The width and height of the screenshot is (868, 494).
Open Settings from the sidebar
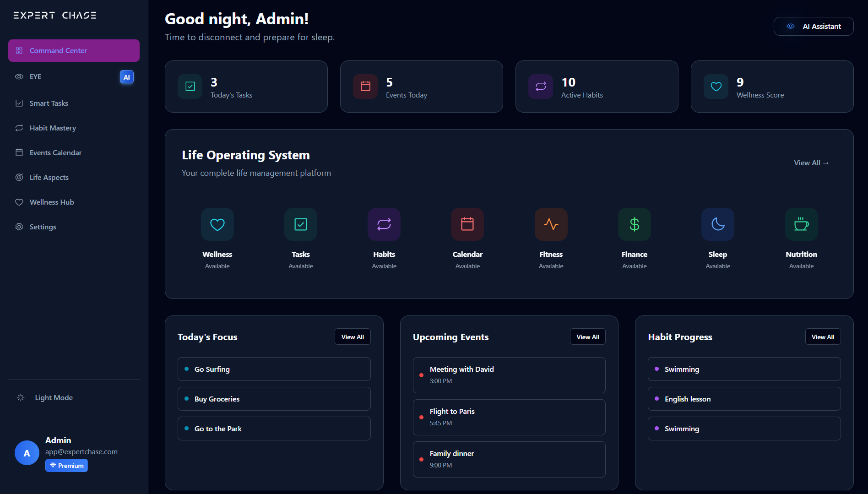(43, 227)
